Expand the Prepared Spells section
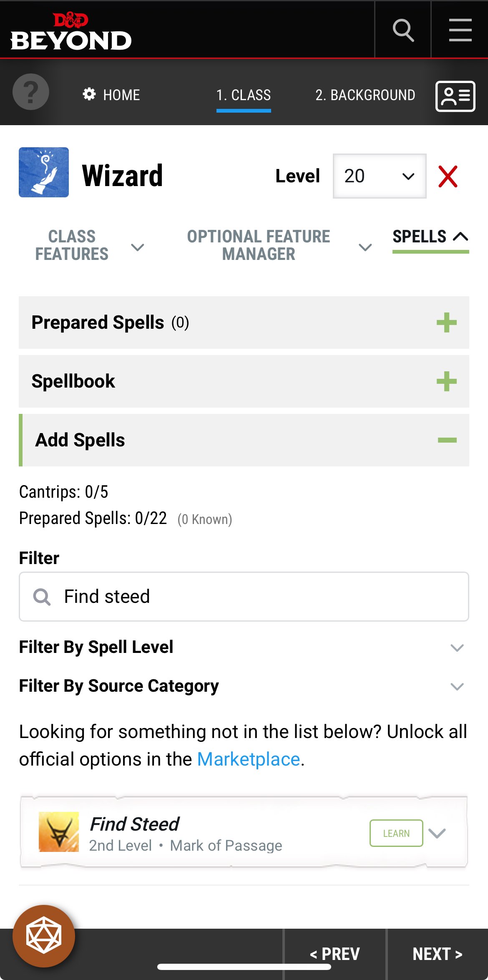The image size is (488, 980). (446, 322)
